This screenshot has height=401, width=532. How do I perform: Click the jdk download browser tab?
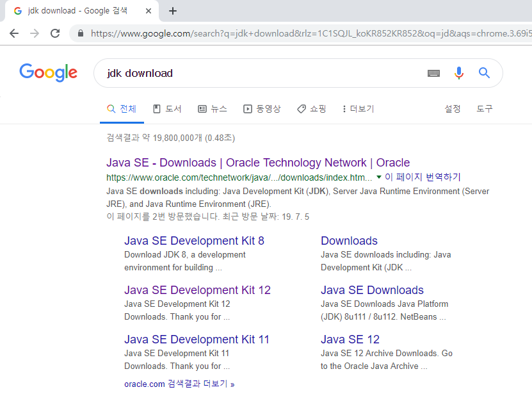point(77,11)
